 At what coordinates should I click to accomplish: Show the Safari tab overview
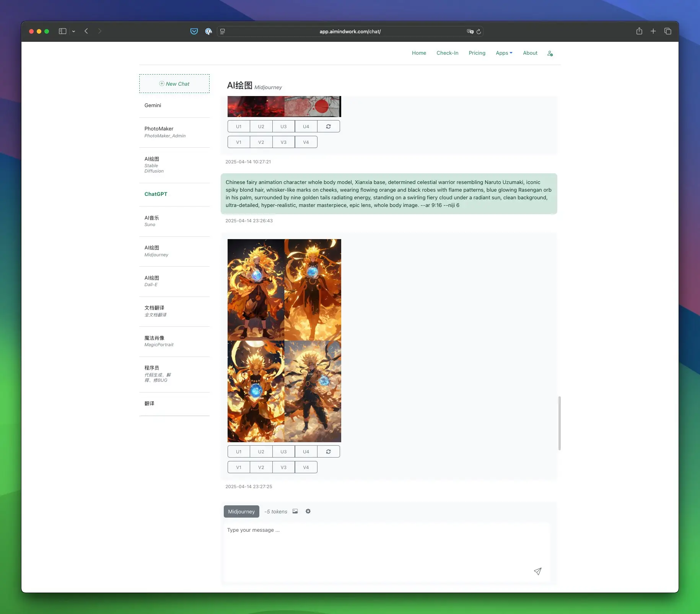pos(667,31)
